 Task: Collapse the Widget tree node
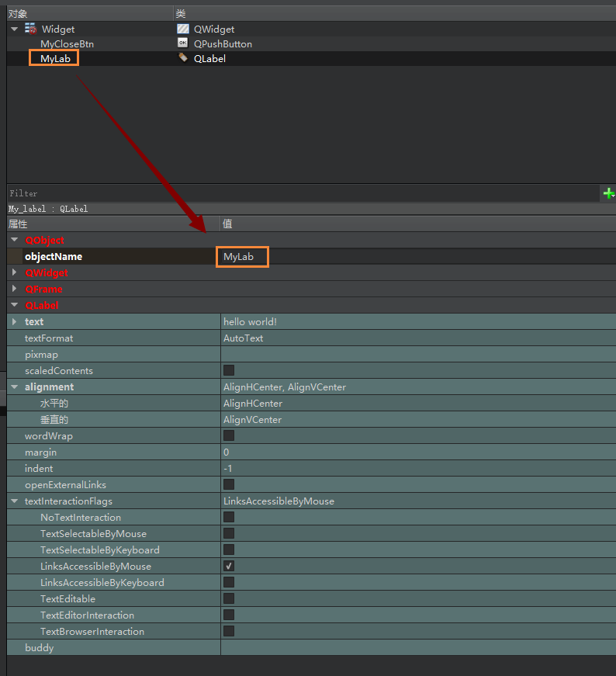click(x=15, y=29)
